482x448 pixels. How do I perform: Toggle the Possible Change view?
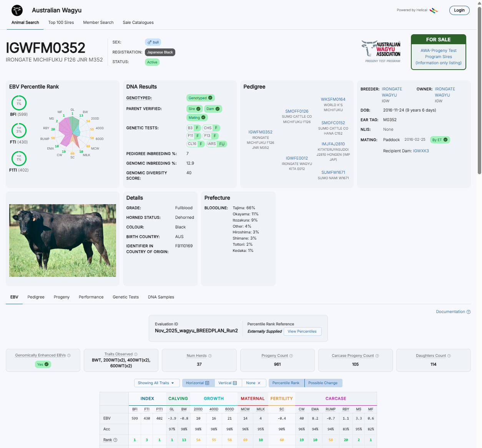tap(323, 383)
